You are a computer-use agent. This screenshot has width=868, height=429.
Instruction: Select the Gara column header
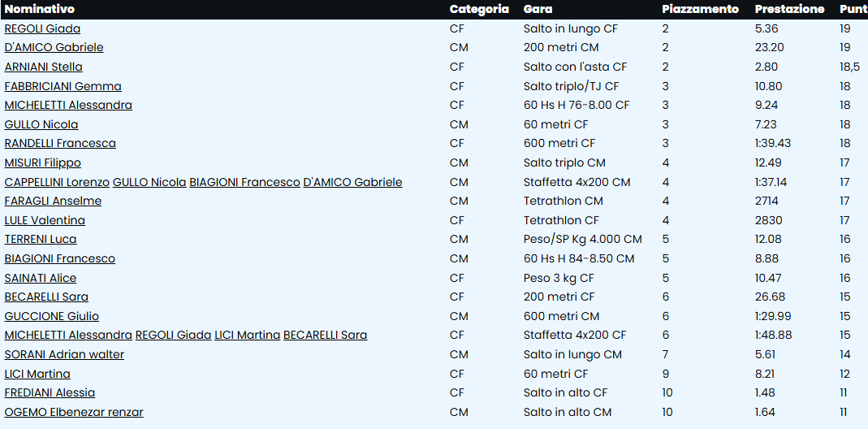point(538,9)
